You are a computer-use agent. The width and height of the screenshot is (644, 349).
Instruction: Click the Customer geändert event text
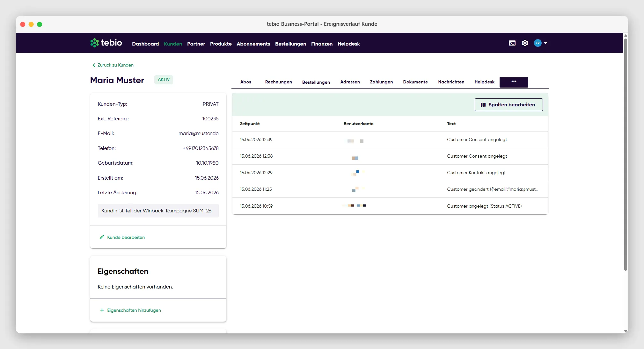point(493,189)
